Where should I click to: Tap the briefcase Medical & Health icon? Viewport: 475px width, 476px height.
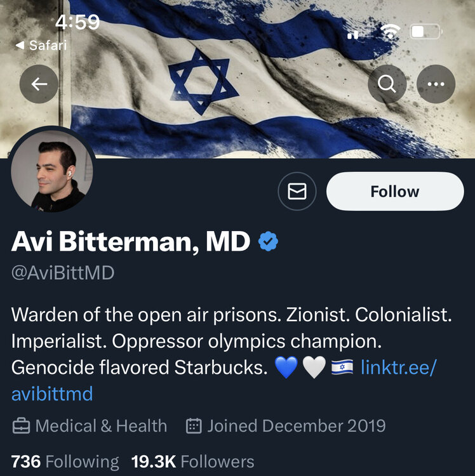coord(21,426)
